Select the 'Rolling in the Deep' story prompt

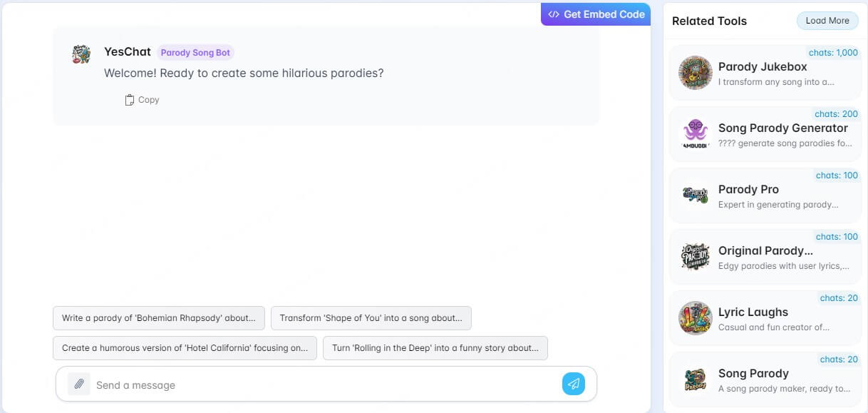[435, 348]
